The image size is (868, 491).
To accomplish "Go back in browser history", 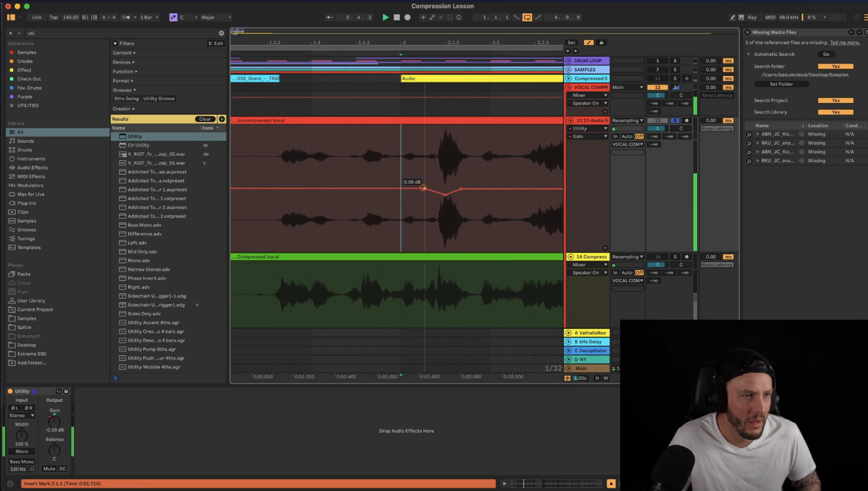I will click(x=10, y=33).
